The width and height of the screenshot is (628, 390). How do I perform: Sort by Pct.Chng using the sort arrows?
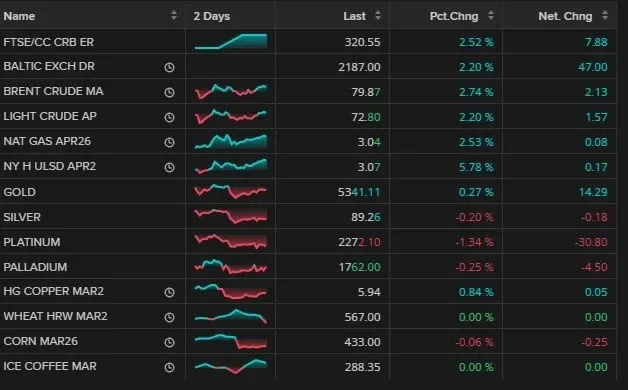491,16
